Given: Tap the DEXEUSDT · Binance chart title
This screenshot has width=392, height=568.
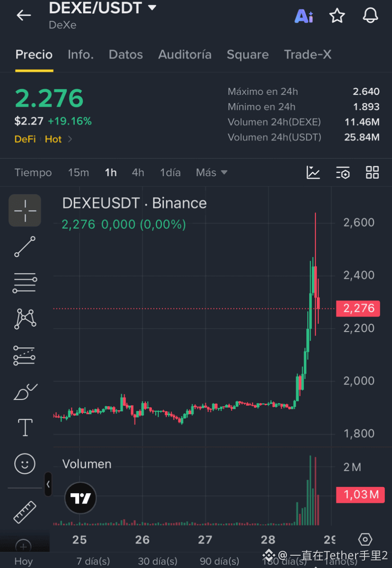Looking at the screenshot, I should [x=134, y=203].
